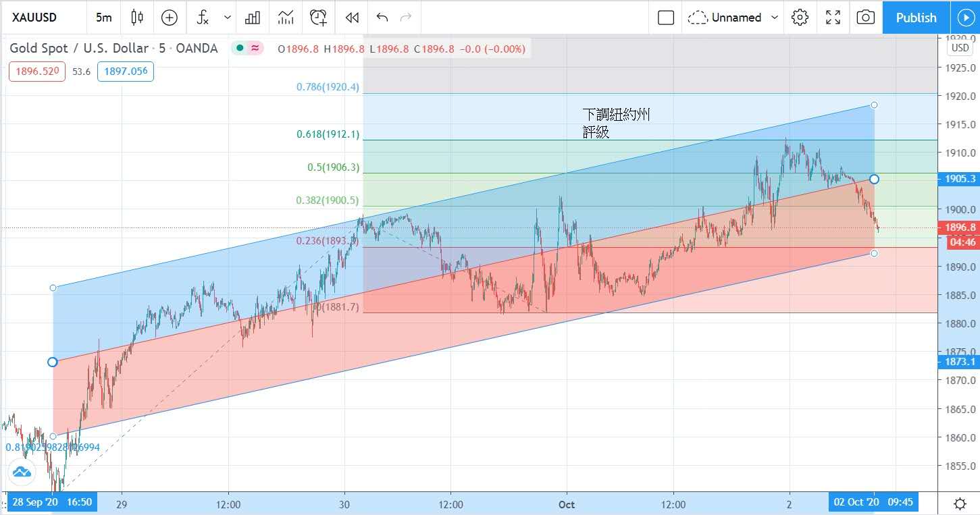This screenshot has width=980, height=515.
Task: Expand the indicator templates dropdown arrow
Action: (x=228, y=18)
